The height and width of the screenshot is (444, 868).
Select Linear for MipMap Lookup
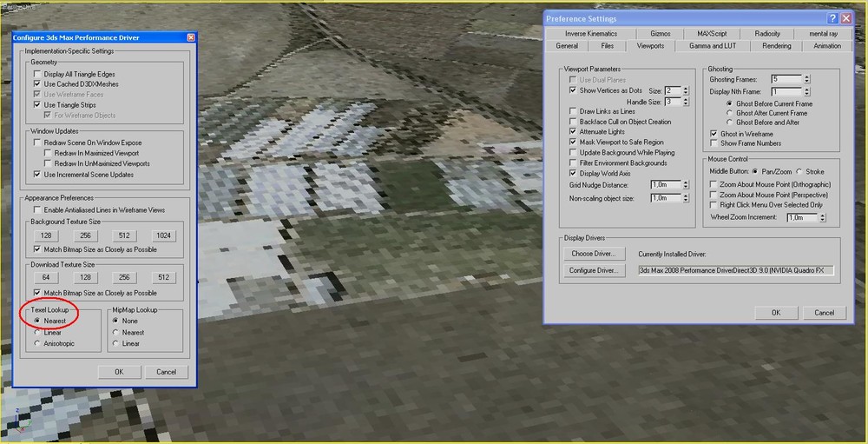tap(115, 344)
